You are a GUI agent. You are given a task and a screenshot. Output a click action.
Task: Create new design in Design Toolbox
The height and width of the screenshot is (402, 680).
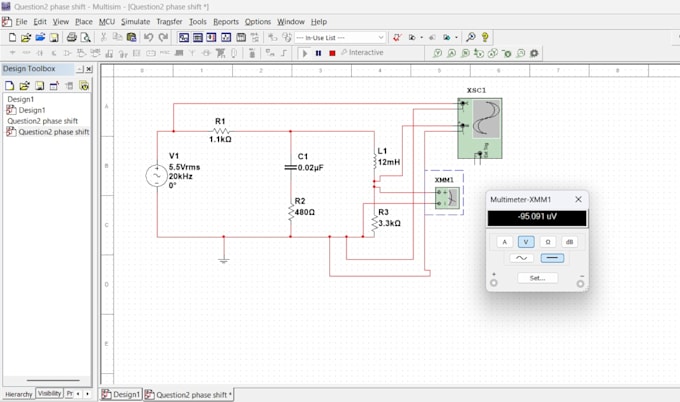coord(10,86)
